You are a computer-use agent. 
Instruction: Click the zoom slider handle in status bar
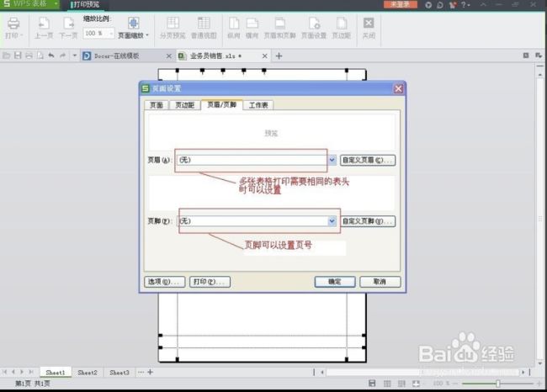498,384
